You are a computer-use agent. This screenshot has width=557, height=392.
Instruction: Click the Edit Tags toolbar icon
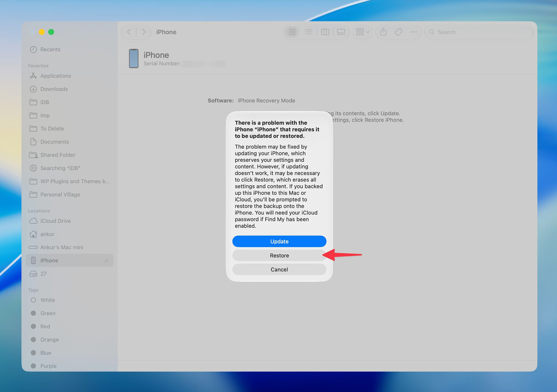pyautogui.click(x=398, y=32)
